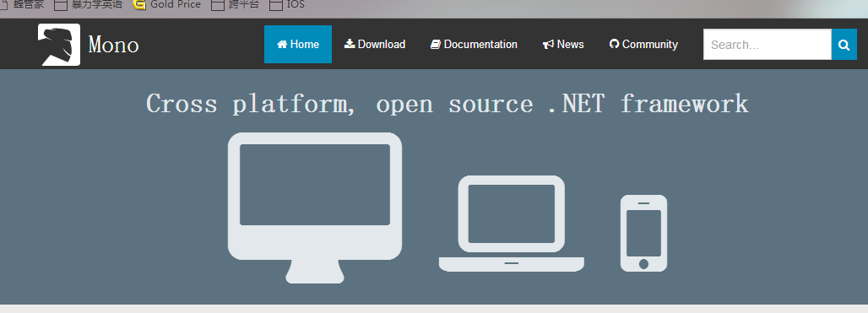The height and width of the screenshot is (313, 868).
Task: Click the smartphone illustration
Action: pos(643,234)
